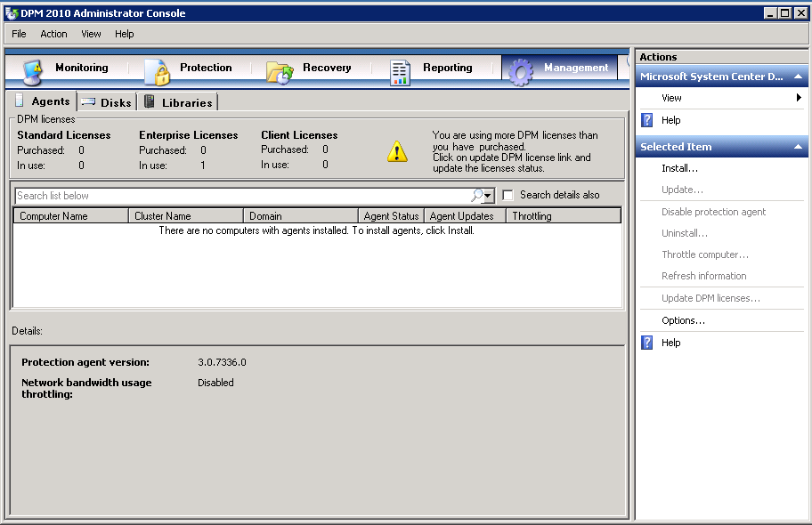Sort by Computer Name column header

pyautogui.click(x=71, y=216)
